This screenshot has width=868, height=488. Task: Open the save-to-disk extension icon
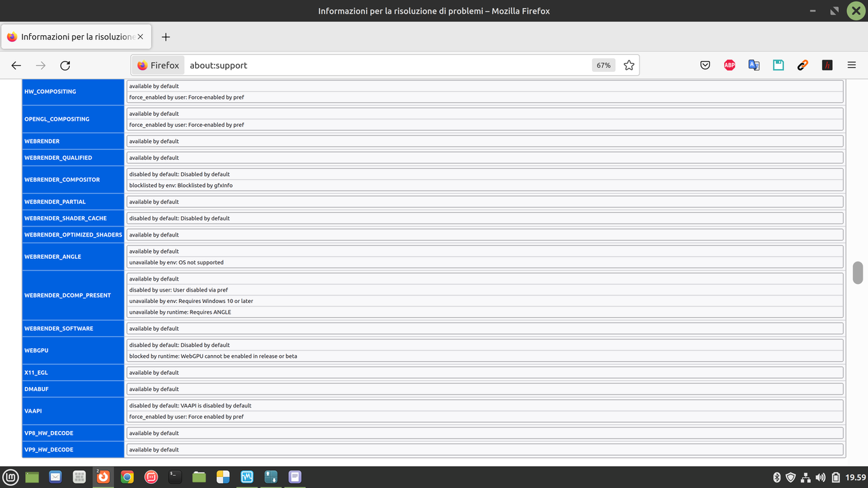pos(778,65)
